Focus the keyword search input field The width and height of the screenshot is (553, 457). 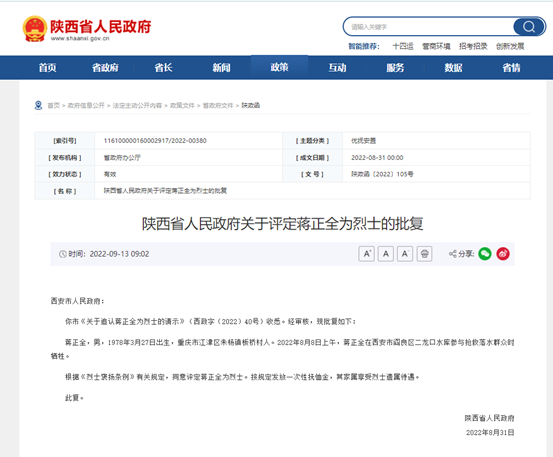point(429,27)
